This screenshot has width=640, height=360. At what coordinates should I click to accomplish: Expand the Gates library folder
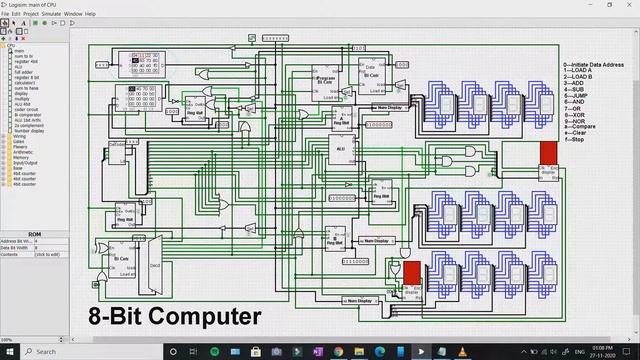(3, 141)
